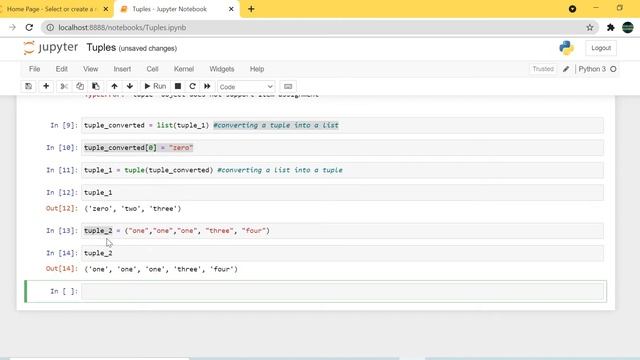Open the Cell menu

(152, 69)
